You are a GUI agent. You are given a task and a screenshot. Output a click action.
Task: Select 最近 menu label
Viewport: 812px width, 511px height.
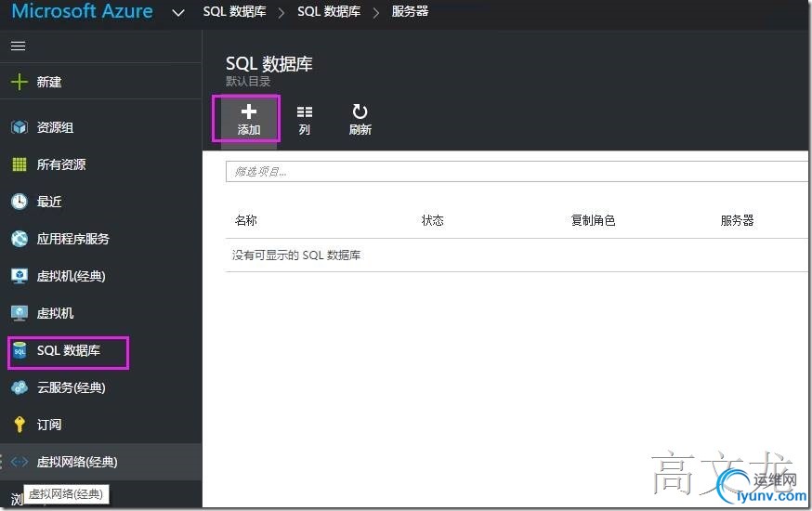(x=49, y=202)
